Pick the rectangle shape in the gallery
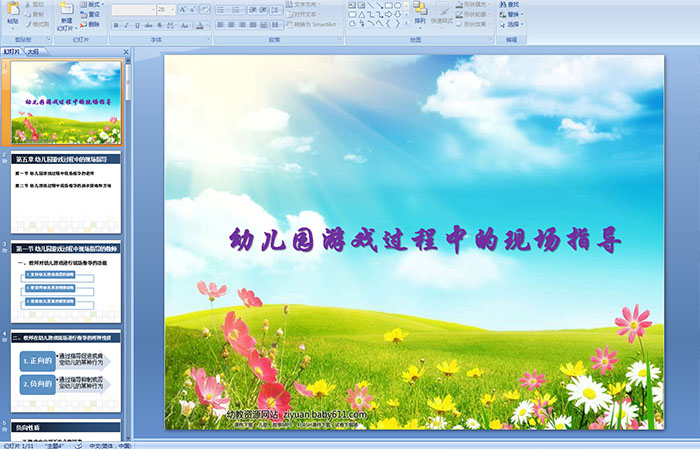 (x=388, y=5)
